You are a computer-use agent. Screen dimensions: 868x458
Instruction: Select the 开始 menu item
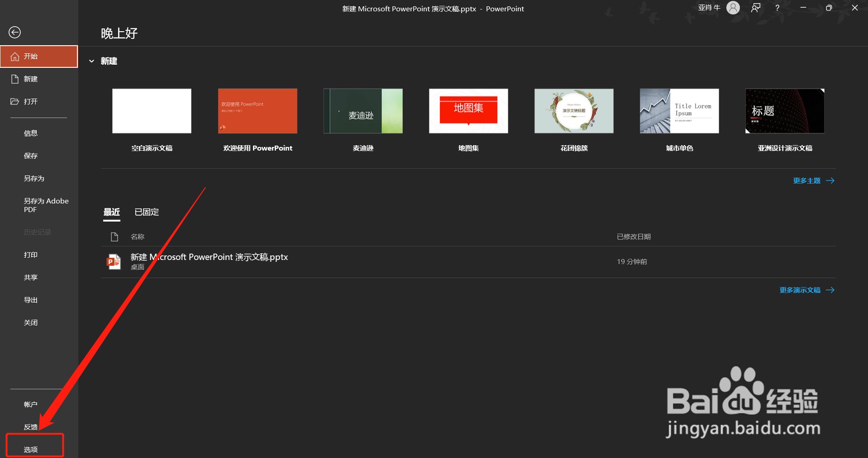pos(39,57)
